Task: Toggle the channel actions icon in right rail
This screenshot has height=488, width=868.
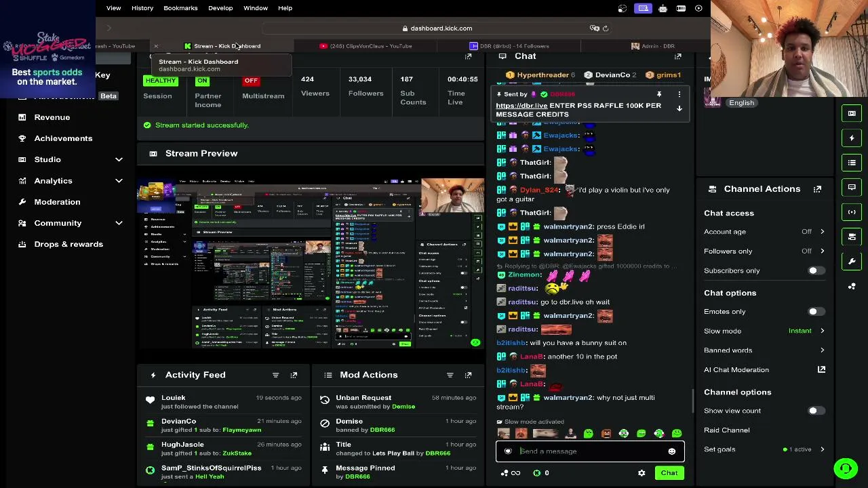Action: (852, 237)
